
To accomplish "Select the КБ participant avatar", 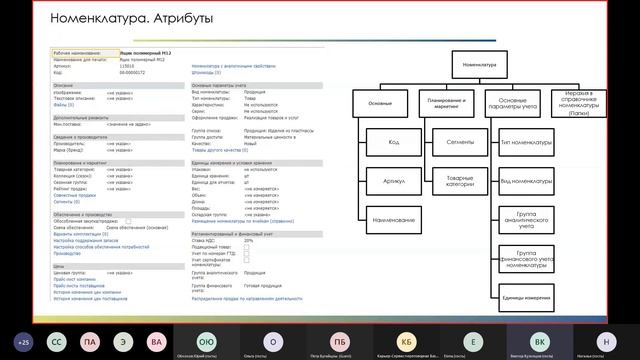I will tap(407, 342).
